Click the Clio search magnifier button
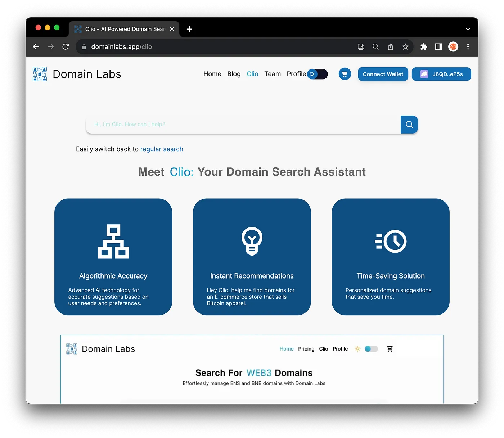Screen dimensions: 504x438 409,125
